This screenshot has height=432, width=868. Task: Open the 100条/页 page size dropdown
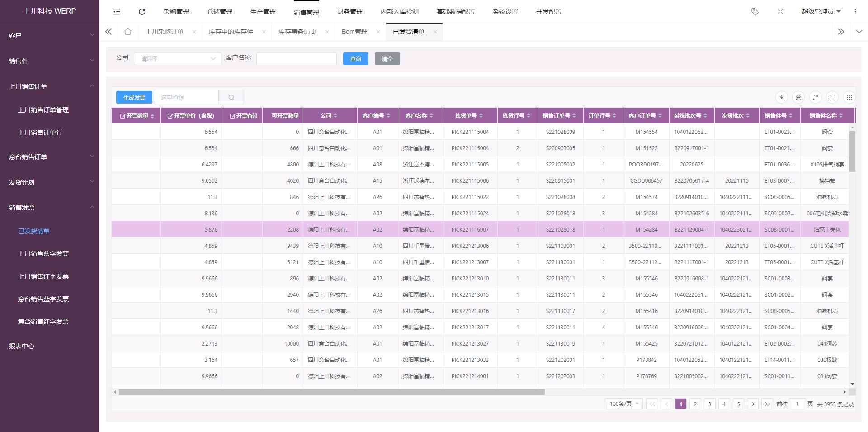tap(624, 404)
